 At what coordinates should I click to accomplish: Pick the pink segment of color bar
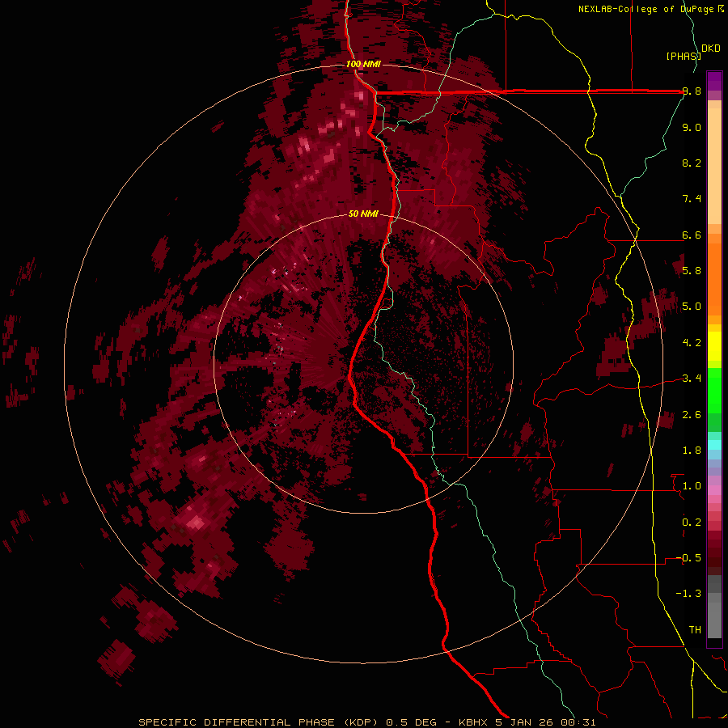click(714, 490)
